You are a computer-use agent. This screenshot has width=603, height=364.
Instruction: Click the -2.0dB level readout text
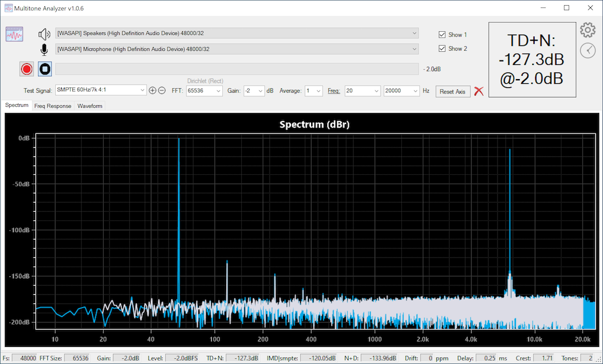click(x=432, y=69)
